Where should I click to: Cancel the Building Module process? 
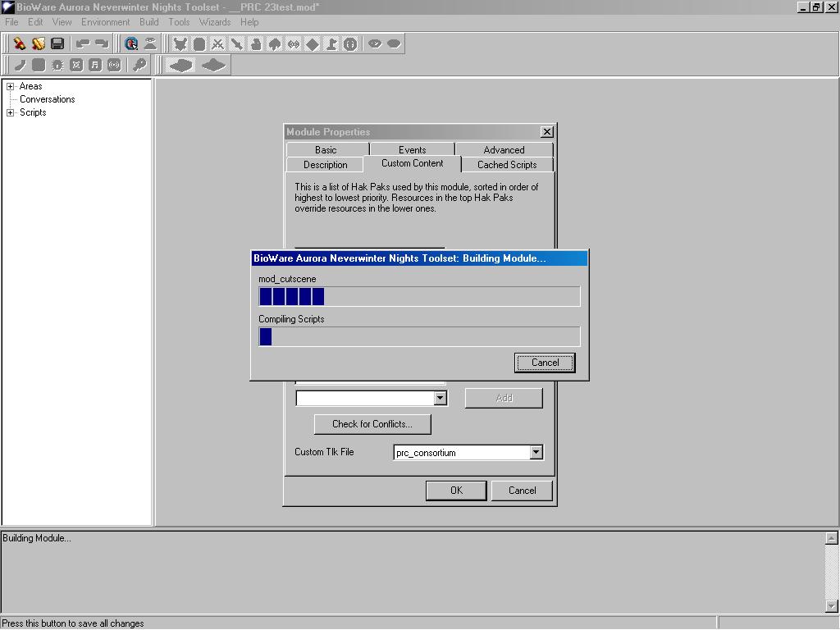coord(544,362)
